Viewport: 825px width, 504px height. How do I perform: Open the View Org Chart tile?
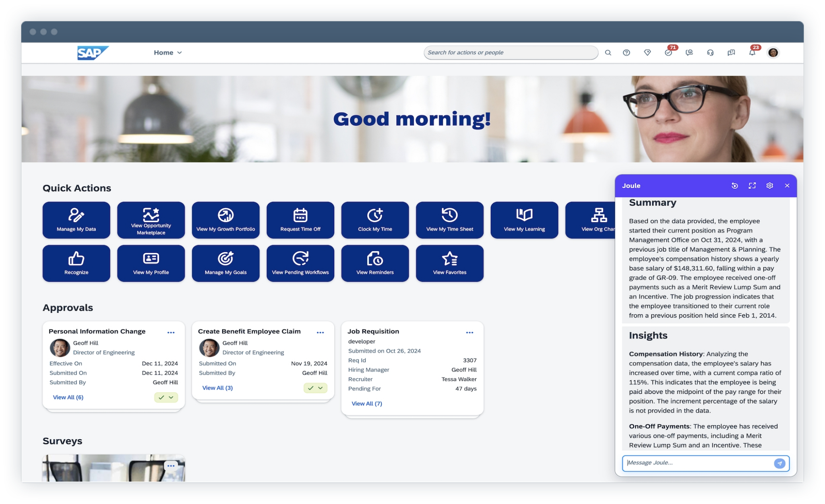[591, 220]
